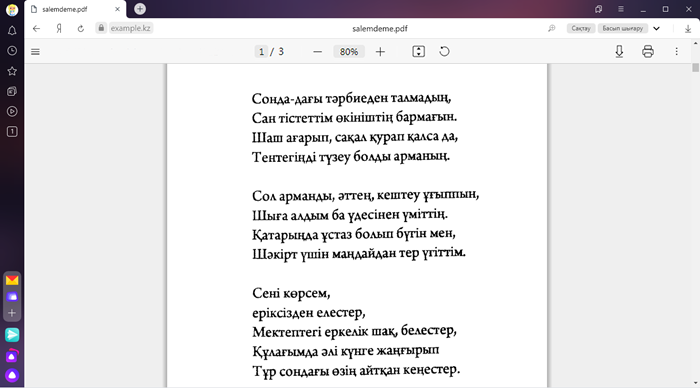Click the page number field showing 1

tap(261, 52)
